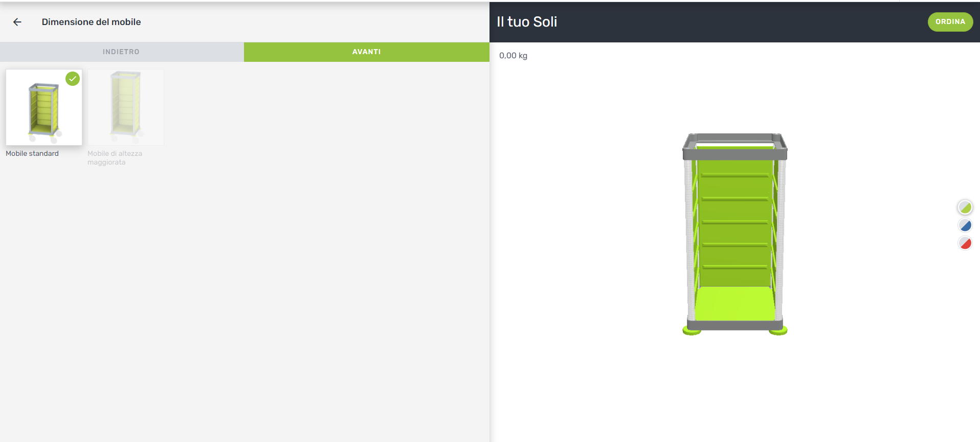Click the AVANTI button
The width and height of the screenshot is (980, 442).
(367, 52)
